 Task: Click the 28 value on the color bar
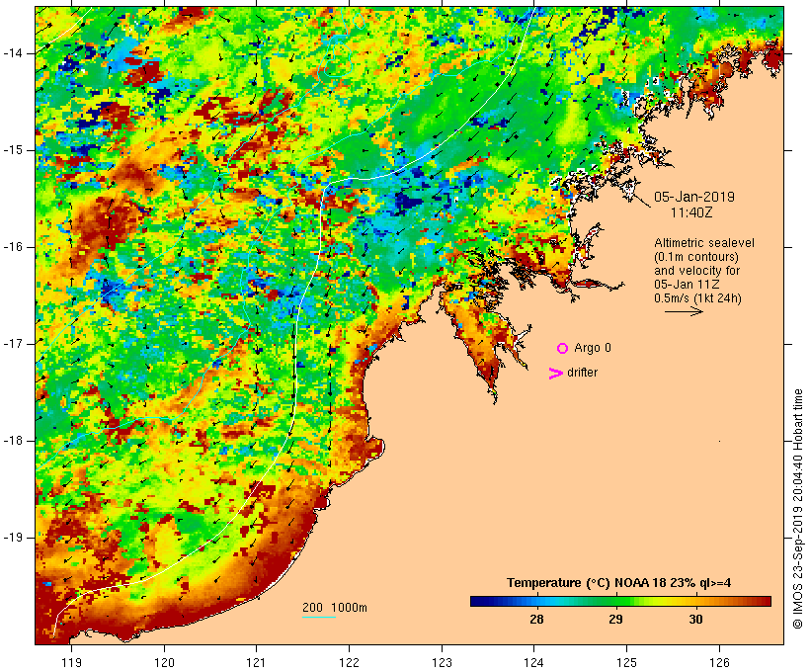point(536,620)
